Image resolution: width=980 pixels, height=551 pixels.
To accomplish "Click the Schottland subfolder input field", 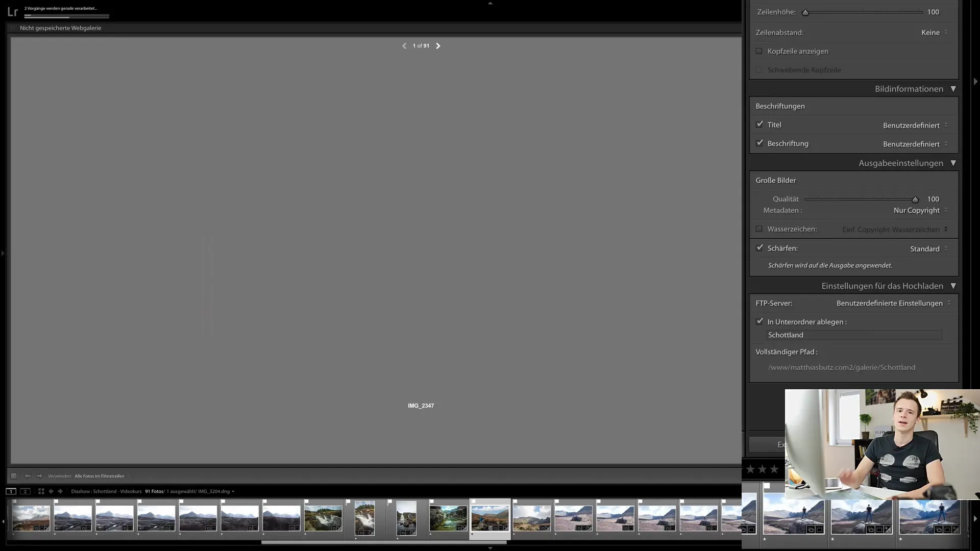I will click(854, 335).
